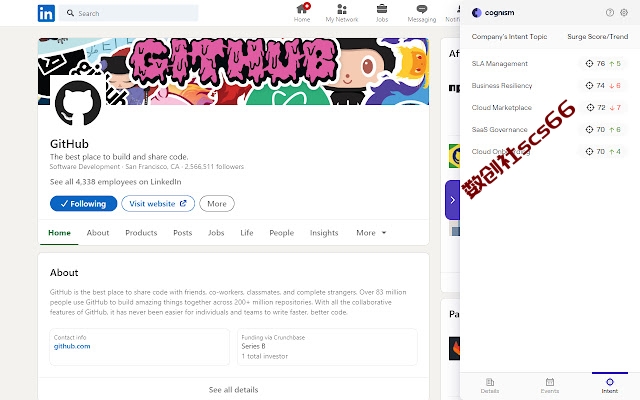Click the Surge Score/Trend column header
Image resolution: width=640 pixels, height=400 pixels.
[598, 37]
